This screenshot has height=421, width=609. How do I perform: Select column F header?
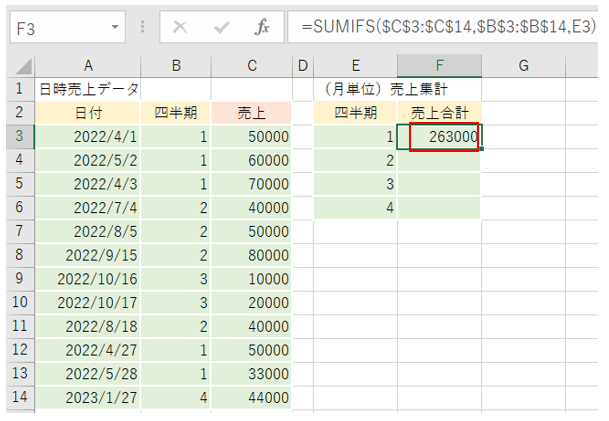click(x=439, y=66)
